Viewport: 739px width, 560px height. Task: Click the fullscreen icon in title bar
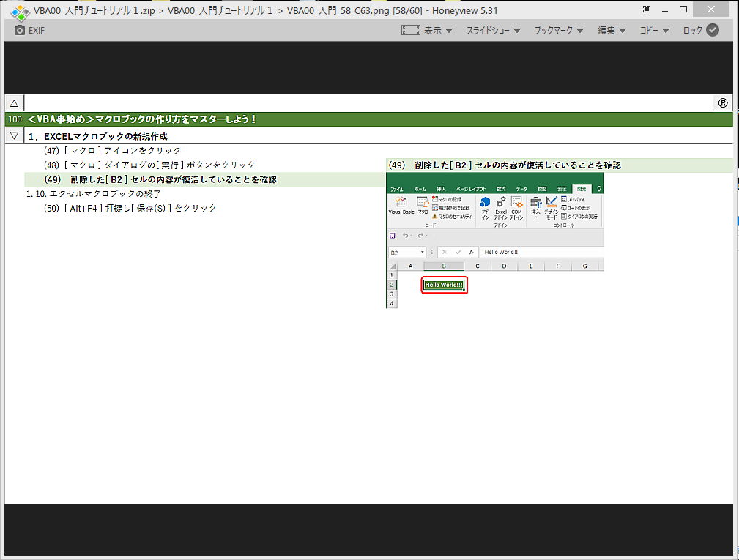pos(647,10)
